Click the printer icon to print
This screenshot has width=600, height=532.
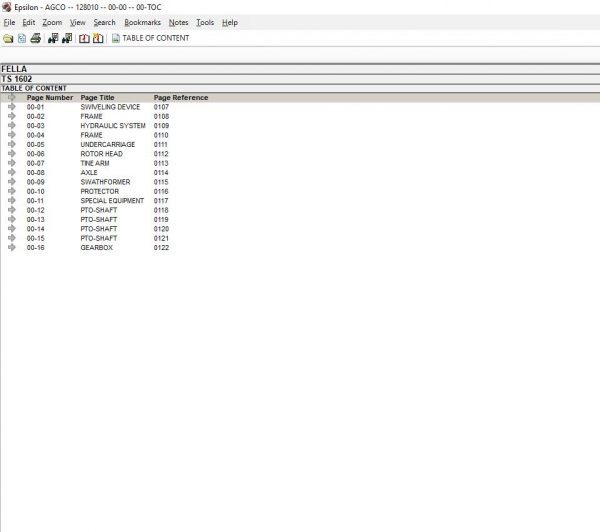click(x=36, y=38)
